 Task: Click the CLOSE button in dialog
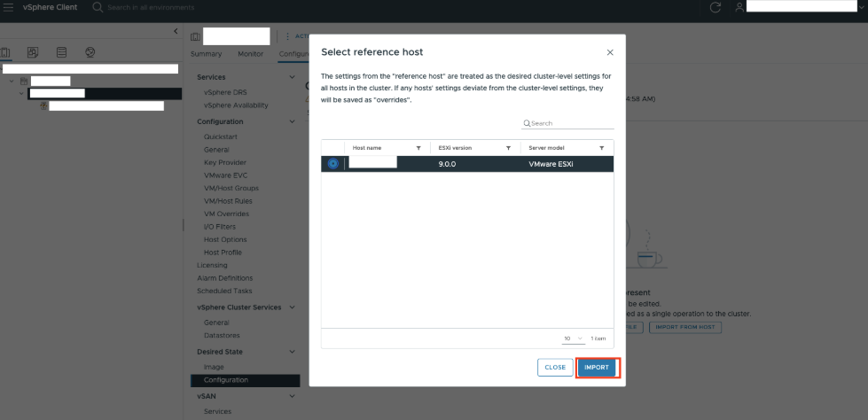click(x=555, y=368)
